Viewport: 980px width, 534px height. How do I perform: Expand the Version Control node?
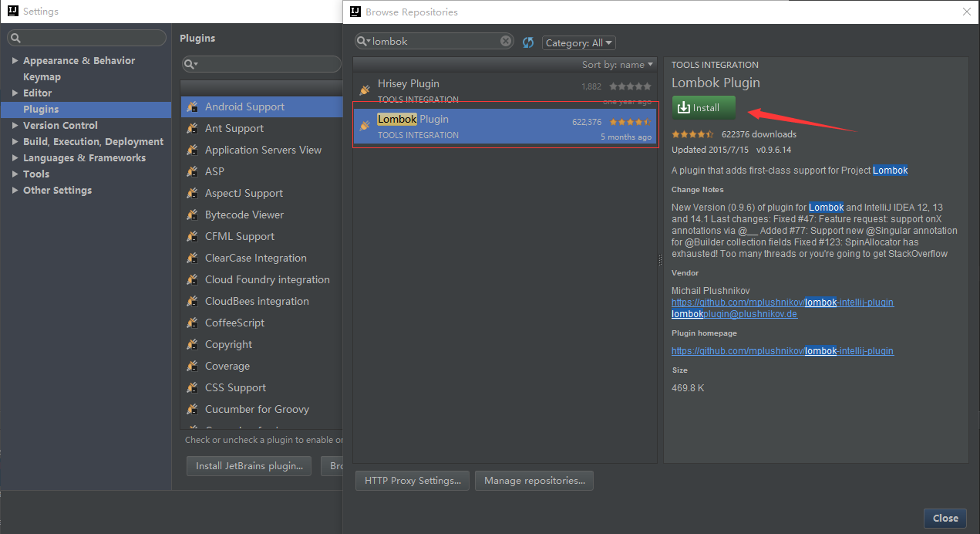point(15,126)
